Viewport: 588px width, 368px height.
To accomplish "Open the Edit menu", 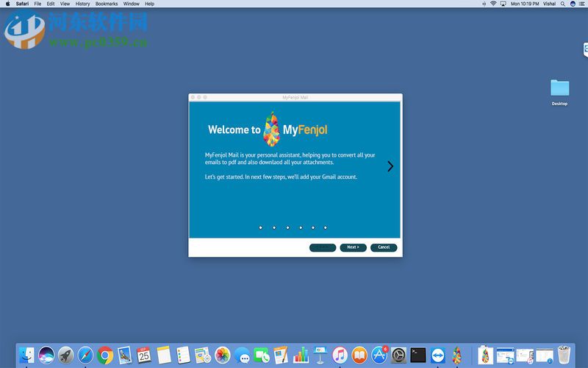I will point(51,4).
